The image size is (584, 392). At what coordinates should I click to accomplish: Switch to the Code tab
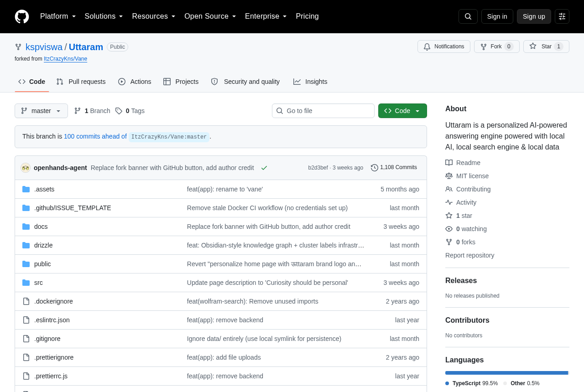32,82
